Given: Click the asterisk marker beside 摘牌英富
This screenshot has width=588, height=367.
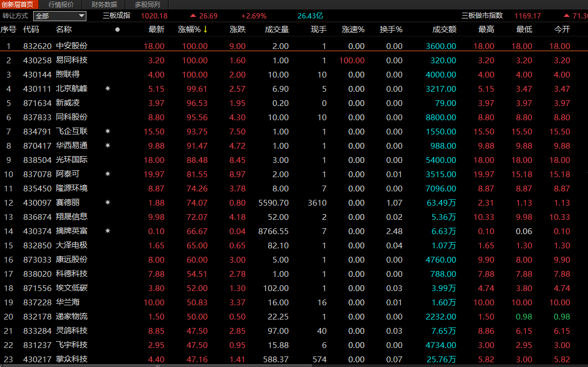Looking at the screenshot, I should click(108, 231).
